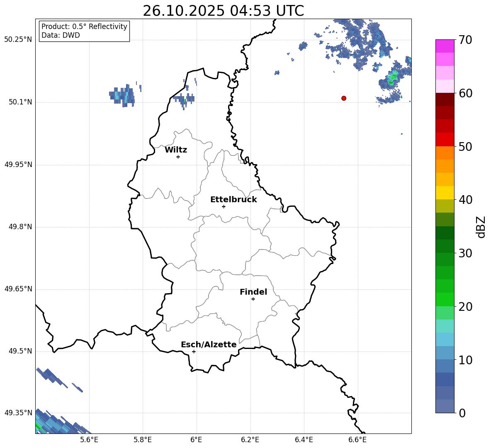
Task: Click the 49.65°N latitude label
Action: point(18,289)
